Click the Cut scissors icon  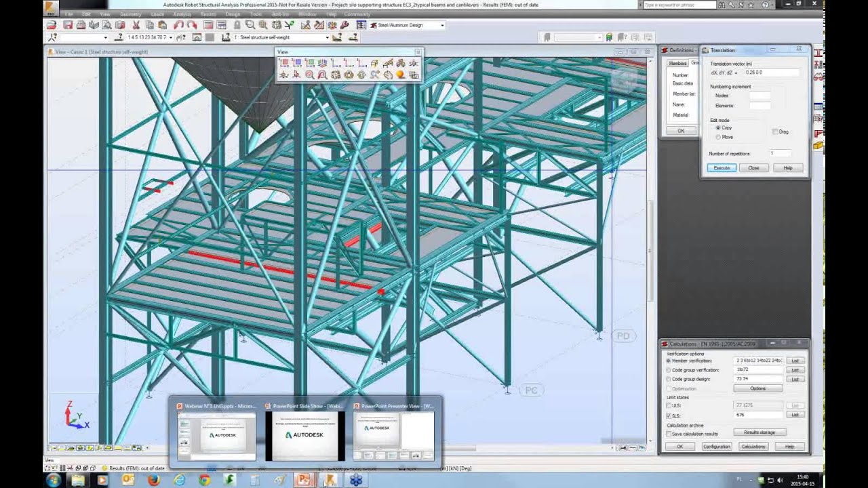point(136,25)
